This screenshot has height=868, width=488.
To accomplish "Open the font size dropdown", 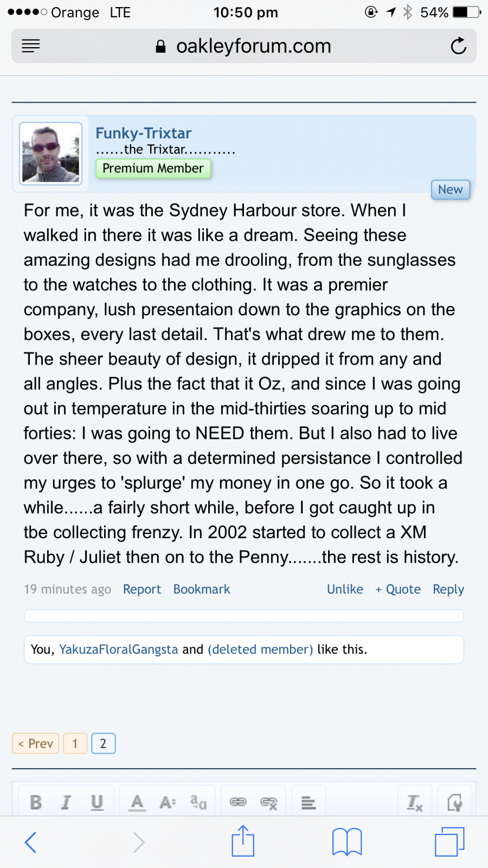I will 168,802.
